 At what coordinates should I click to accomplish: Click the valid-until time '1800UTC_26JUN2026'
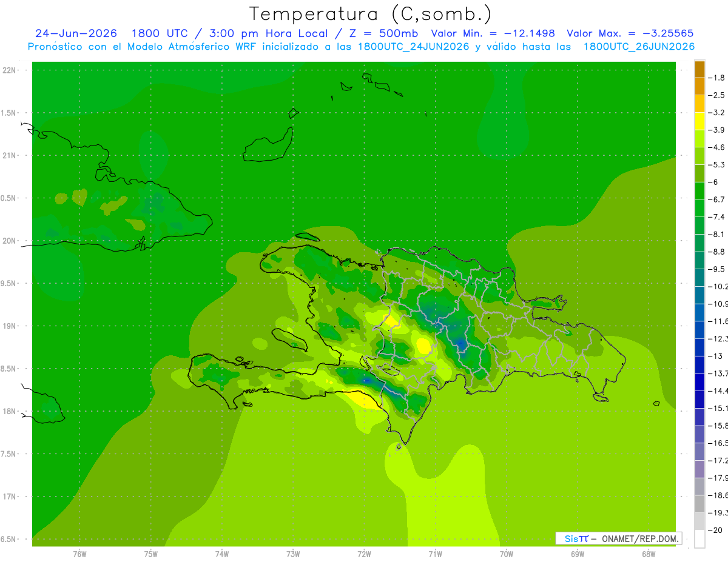pos(639,47)
